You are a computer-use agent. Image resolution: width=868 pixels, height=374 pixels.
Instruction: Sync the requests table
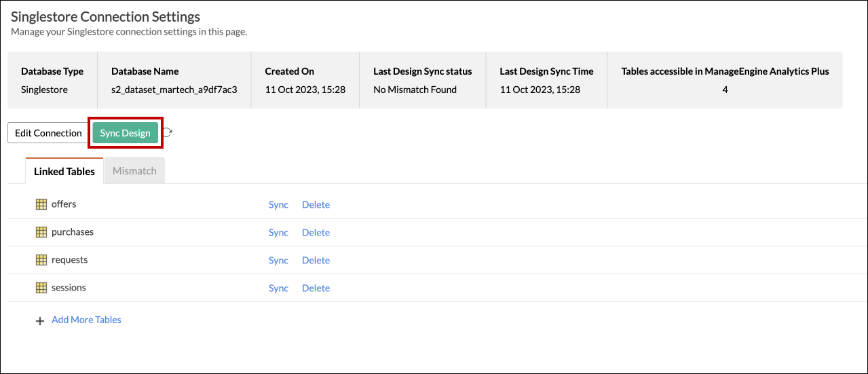pyautogui.click(x=278, y=260)
